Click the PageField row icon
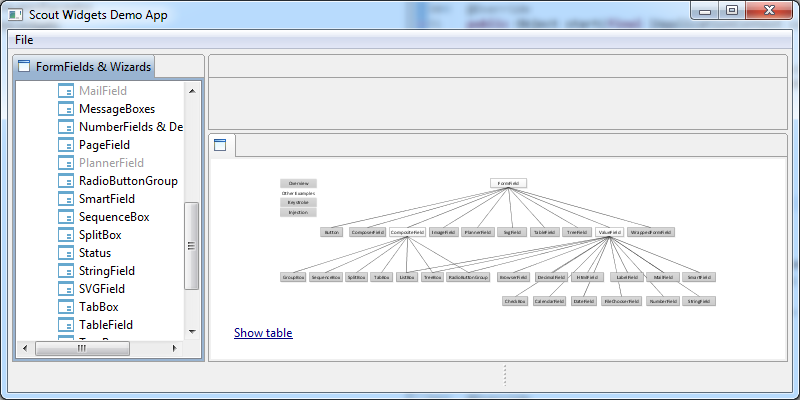Viewport: 801px width, 401px height. click(66, 145)
